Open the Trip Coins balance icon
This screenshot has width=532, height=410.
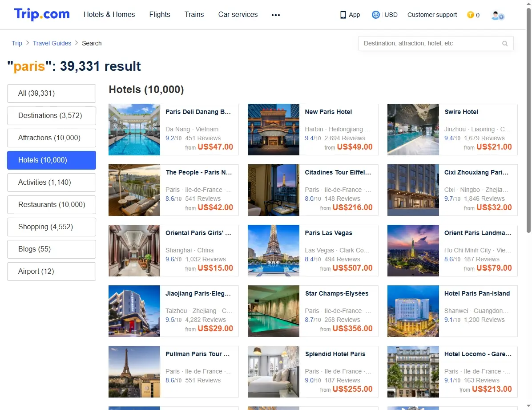pos(470,15)
